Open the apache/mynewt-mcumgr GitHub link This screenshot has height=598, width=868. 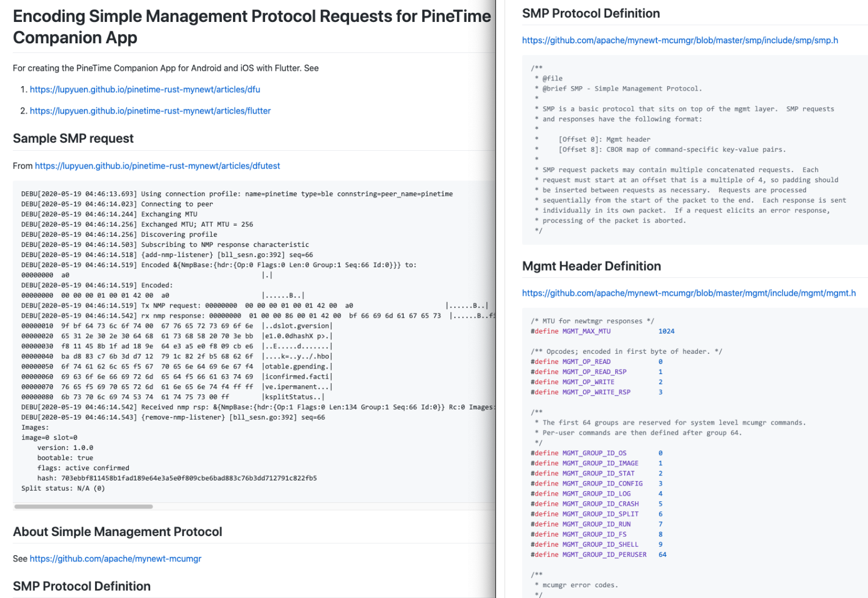click(115, 559)
